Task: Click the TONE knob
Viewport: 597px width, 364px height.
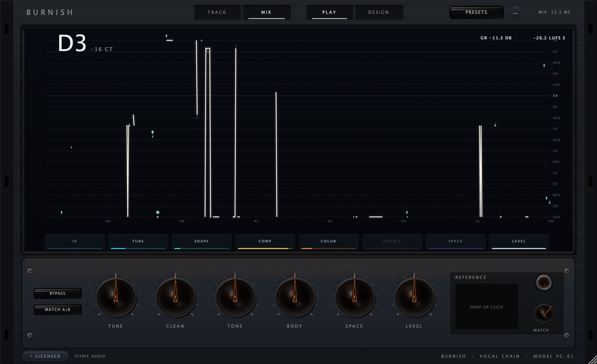Action: pos(235,297)
